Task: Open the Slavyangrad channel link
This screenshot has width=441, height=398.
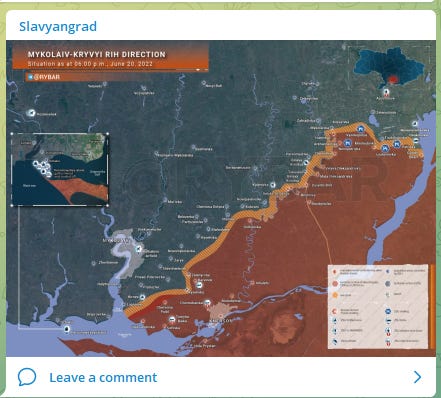Action: coord(58,26)
